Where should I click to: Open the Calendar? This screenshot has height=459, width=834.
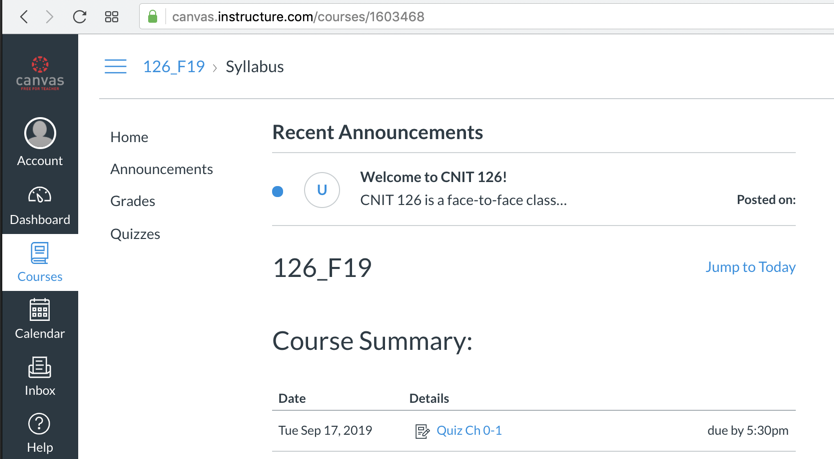click(x=40, y=319)
